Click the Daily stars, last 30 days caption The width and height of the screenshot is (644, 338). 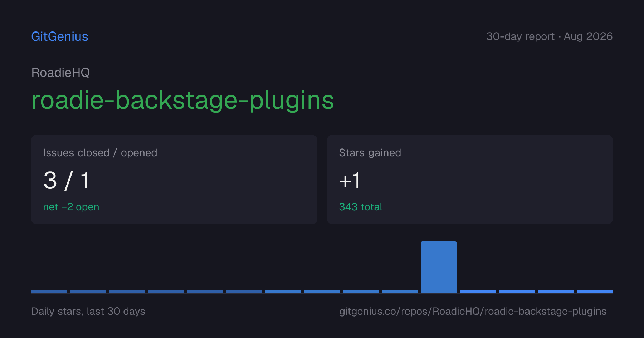[x=88, y=311]
